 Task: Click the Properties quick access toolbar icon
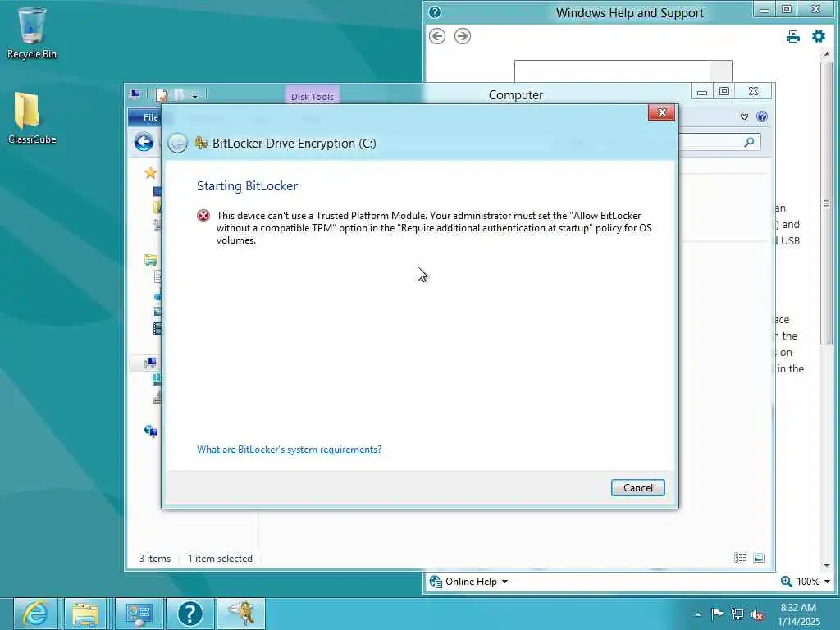162,95
